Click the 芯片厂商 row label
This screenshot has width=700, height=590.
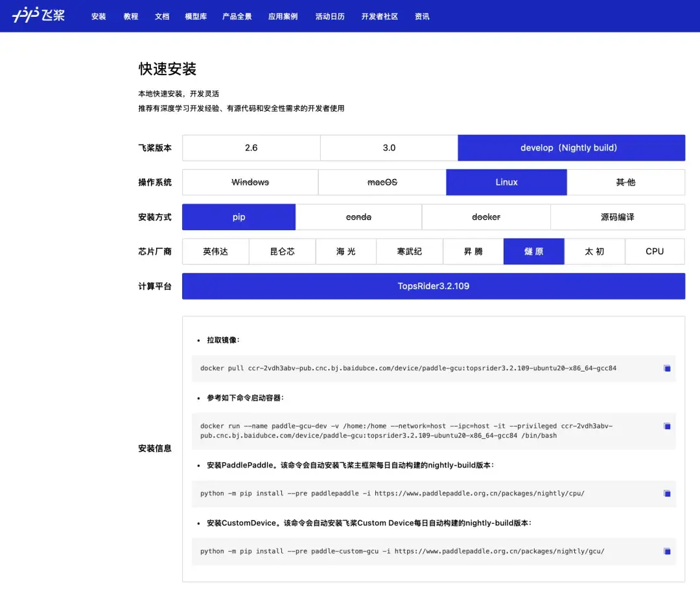pos(155,252)
